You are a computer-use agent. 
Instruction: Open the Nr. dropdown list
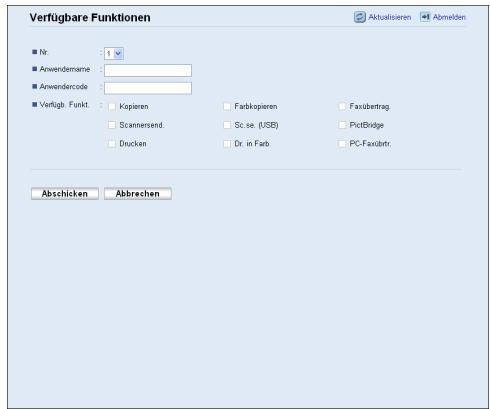(114, 54)
